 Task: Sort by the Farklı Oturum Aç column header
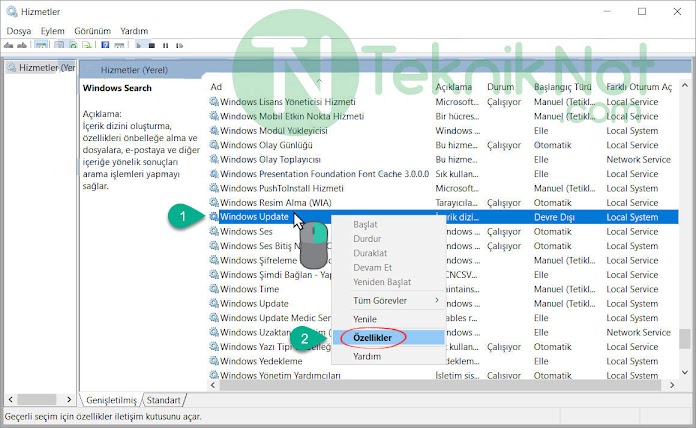tap(641, 87)
